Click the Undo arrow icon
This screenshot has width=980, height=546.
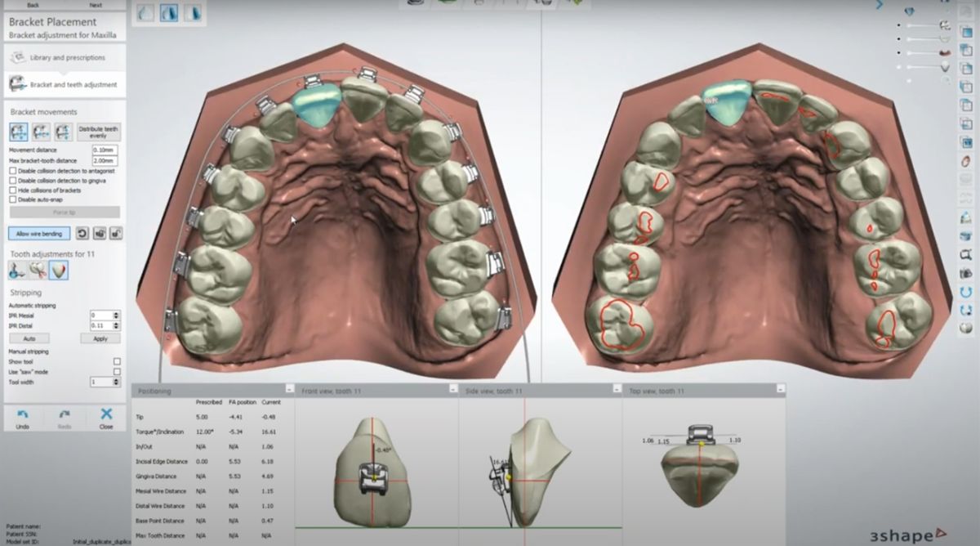click(23, 415)
